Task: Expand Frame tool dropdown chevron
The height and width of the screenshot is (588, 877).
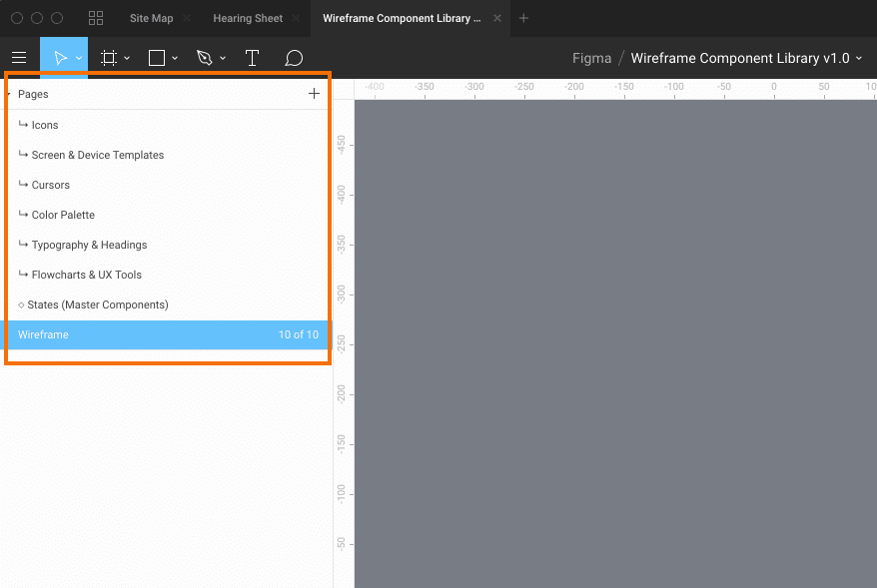Action: point(127,58)
